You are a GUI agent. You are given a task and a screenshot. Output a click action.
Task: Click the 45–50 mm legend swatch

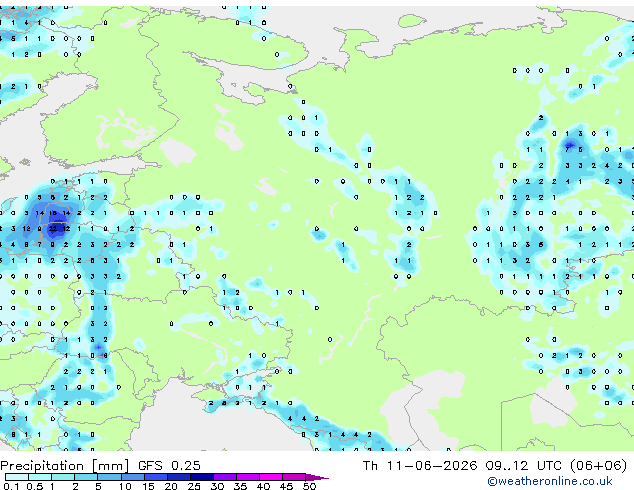pyautogui.click(x=294, y=477)
